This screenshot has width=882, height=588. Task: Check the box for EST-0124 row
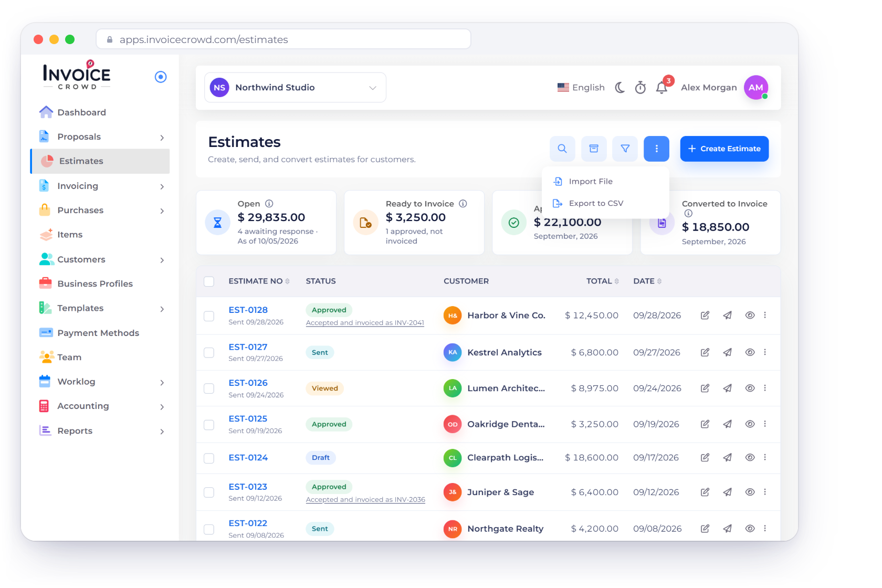(209, 458)
